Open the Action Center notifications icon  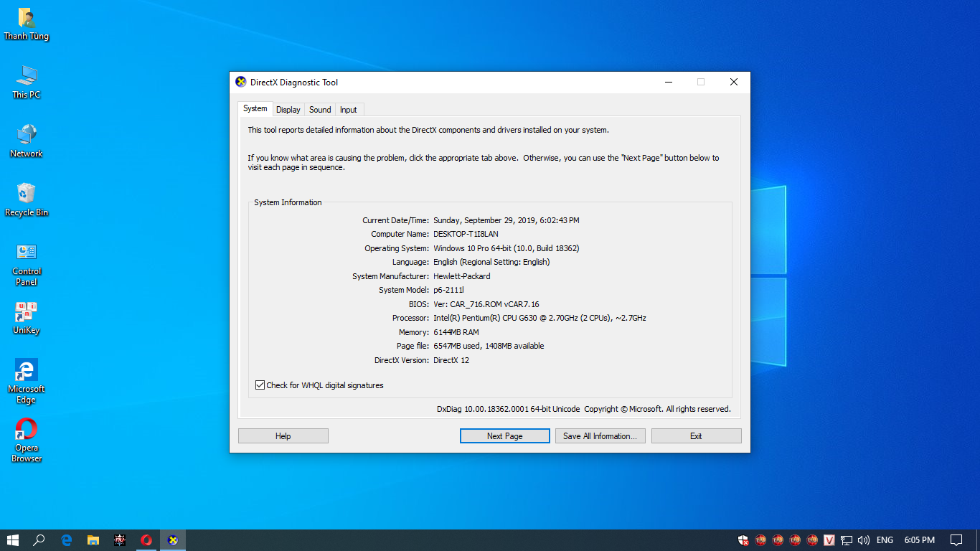tap(956, 540)
